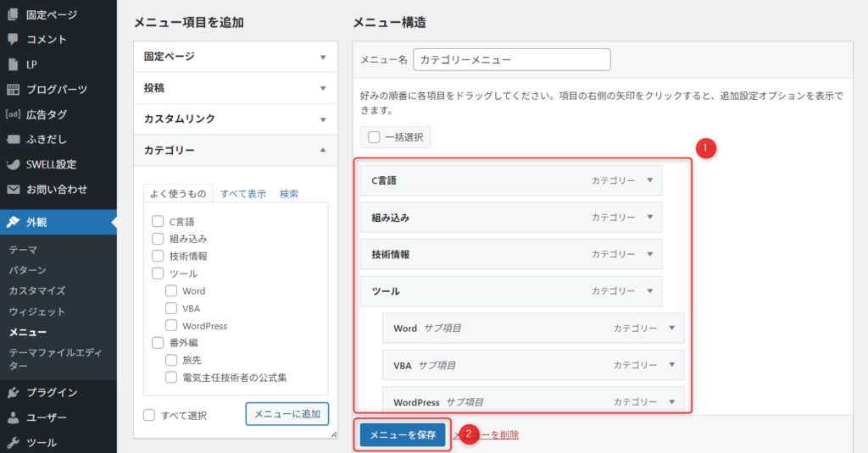Click the LP document icon in sidebar
The height and width of the screenshot is (453, 868).
click(13, 64)
